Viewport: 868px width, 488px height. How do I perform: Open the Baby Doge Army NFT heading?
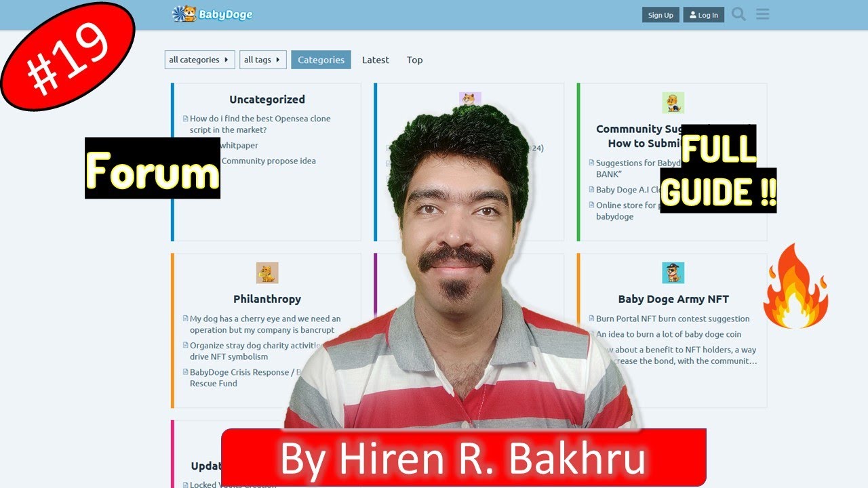click(x=673, y=299)
